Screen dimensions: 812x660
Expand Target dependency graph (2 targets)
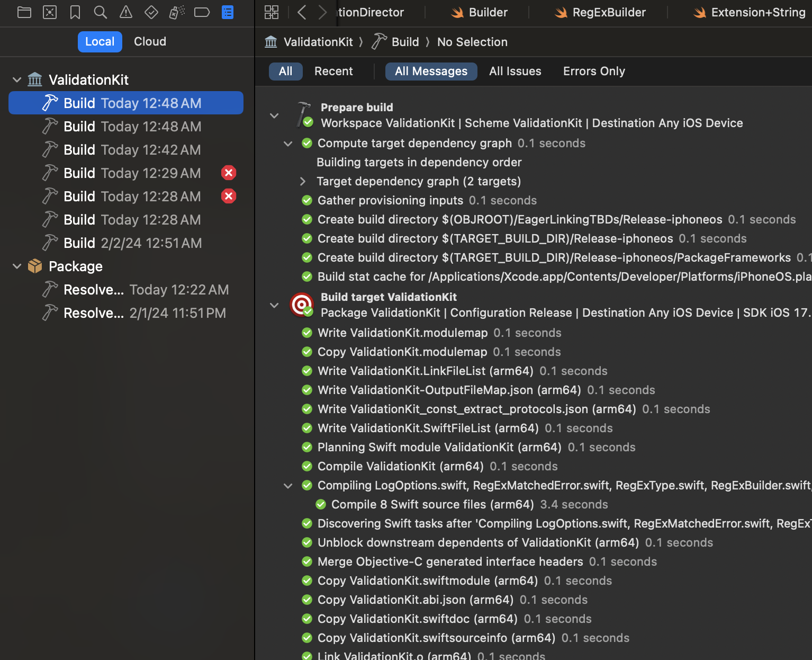(303, 181)
